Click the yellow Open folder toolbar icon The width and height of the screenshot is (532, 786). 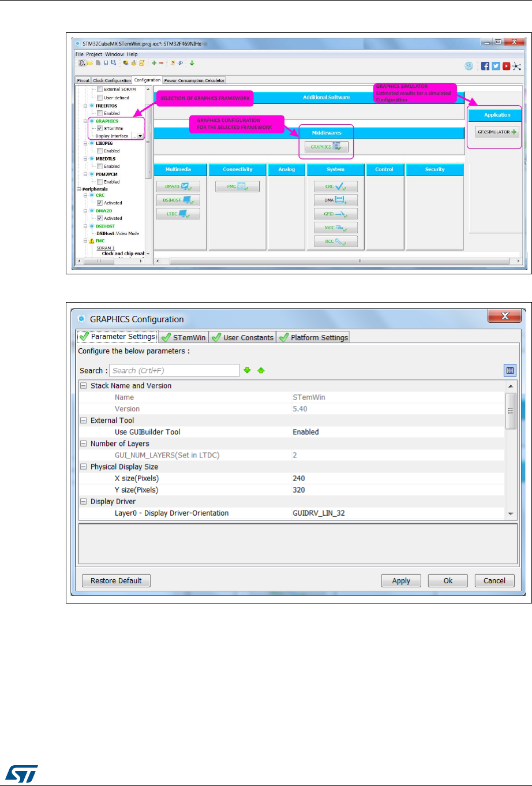click(x=90, y=63)
